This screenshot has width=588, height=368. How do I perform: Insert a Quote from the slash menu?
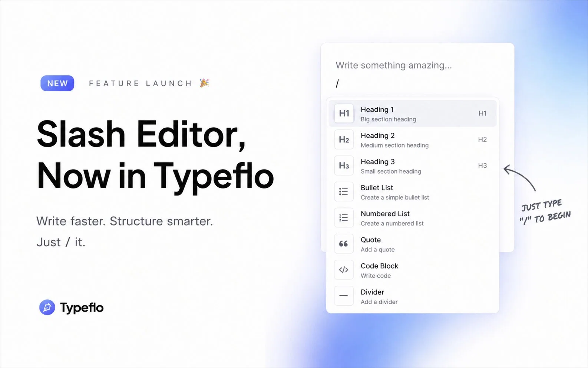click(412, 244)
